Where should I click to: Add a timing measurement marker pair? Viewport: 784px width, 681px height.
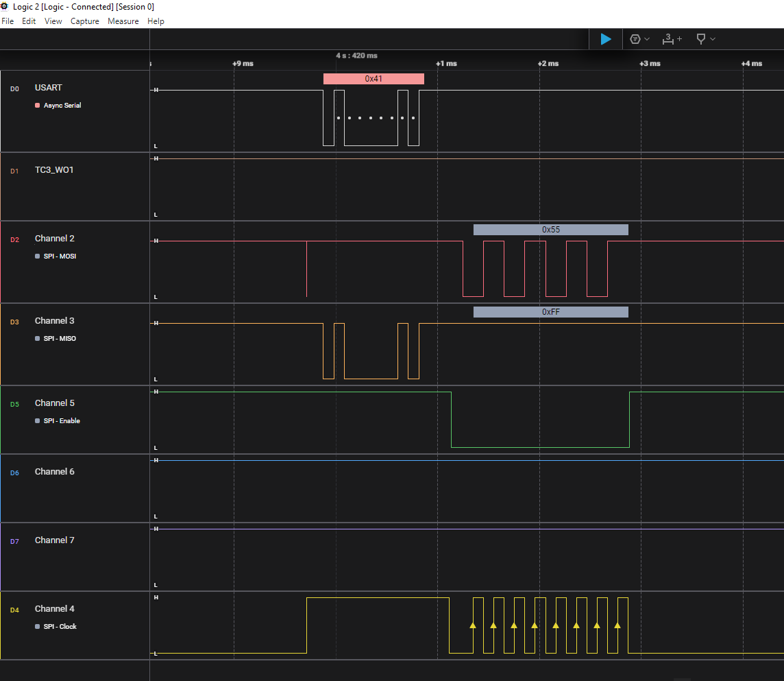coord(672,39)
